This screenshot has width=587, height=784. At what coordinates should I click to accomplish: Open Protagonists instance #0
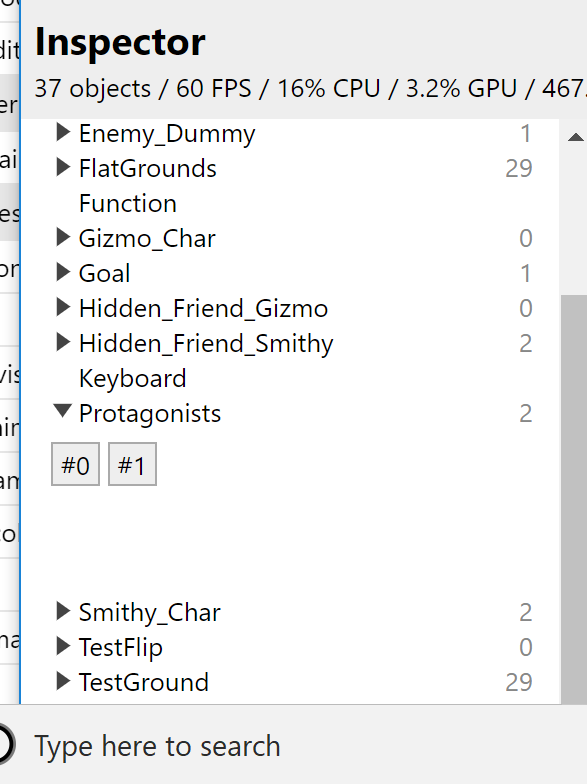(76, 464)
